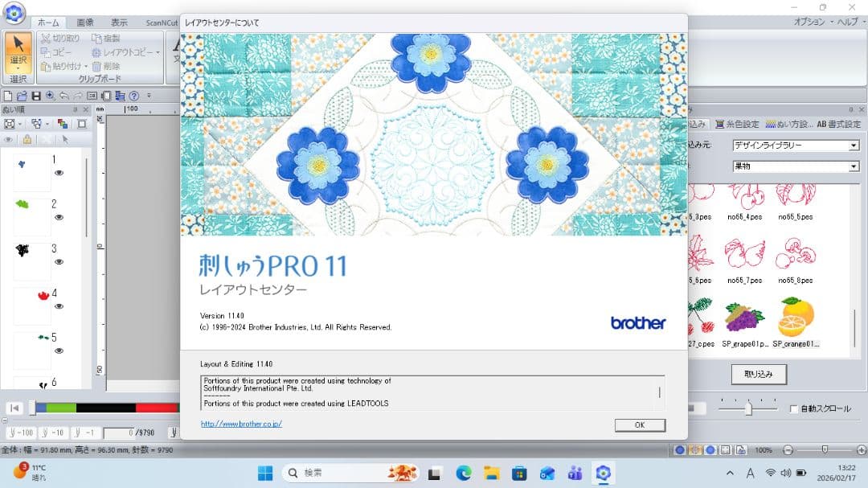Pin the ぬい順 panel
Viewport: 868px width, 488px height.
[x=76, y=109]
